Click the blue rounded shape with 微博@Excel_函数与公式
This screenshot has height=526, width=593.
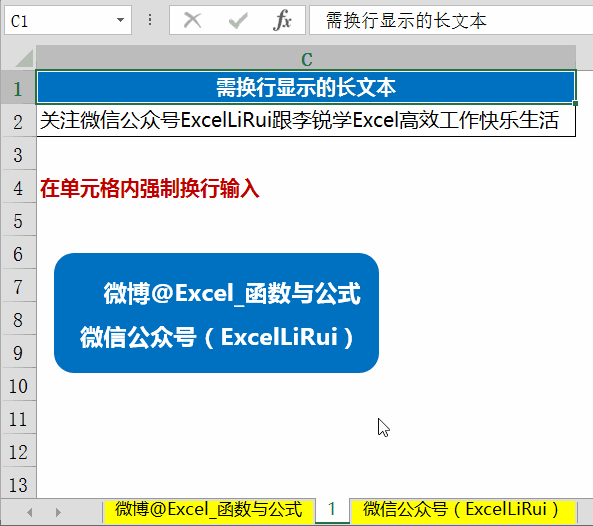[216, 313]
